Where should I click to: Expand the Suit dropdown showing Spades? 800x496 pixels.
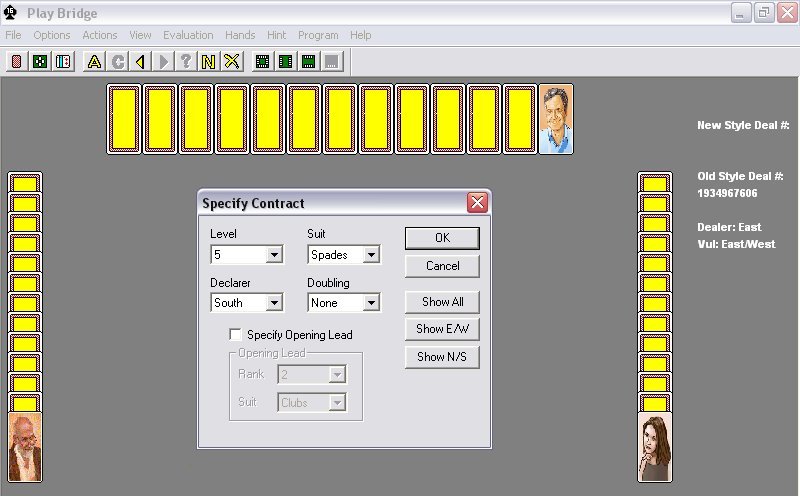point(371,256)
